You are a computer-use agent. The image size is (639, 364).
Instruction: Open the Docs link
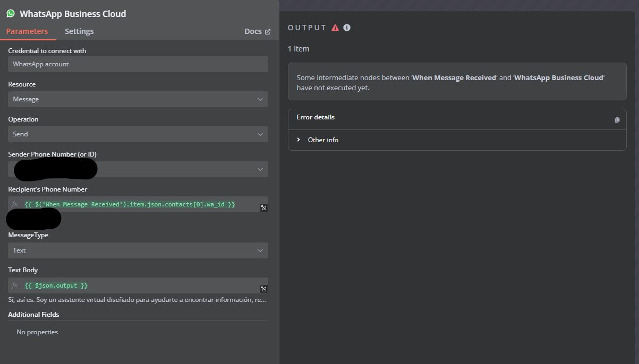[253, 31]
